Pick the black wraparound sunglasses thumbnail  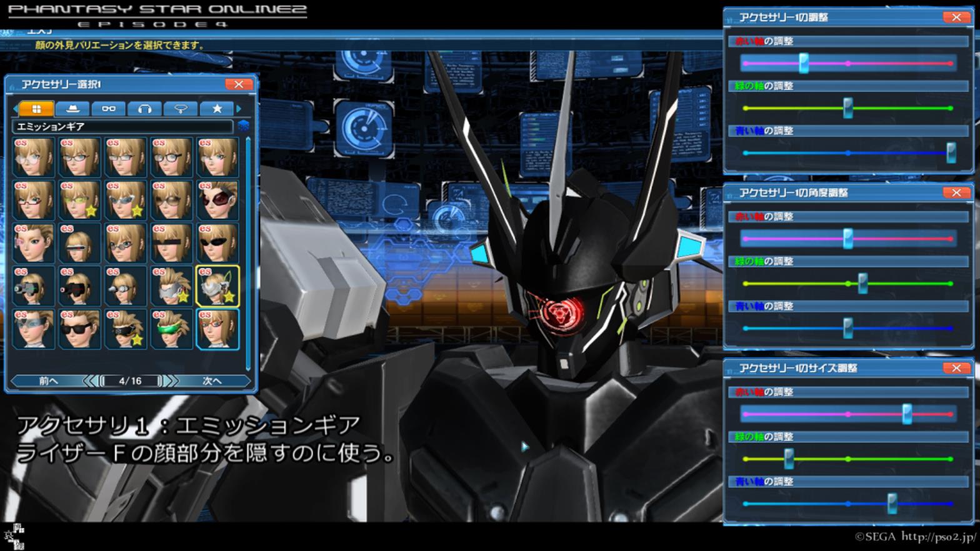(x=217, y=243)
